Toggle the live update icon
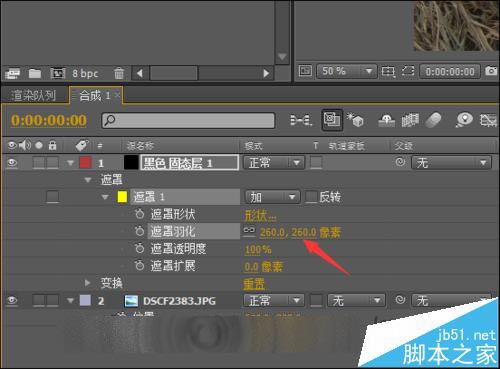 [332, 120]
